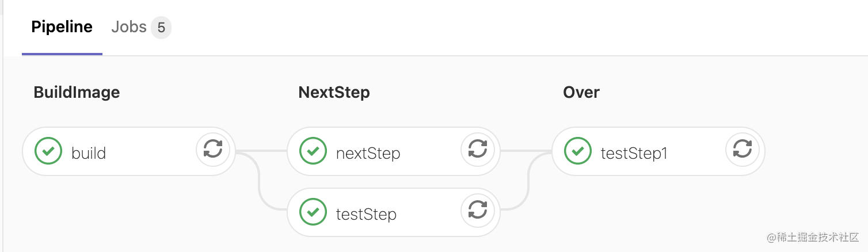Open the build job name link
The width and height of the screenshot is (868, 252).
coord(89,154)
